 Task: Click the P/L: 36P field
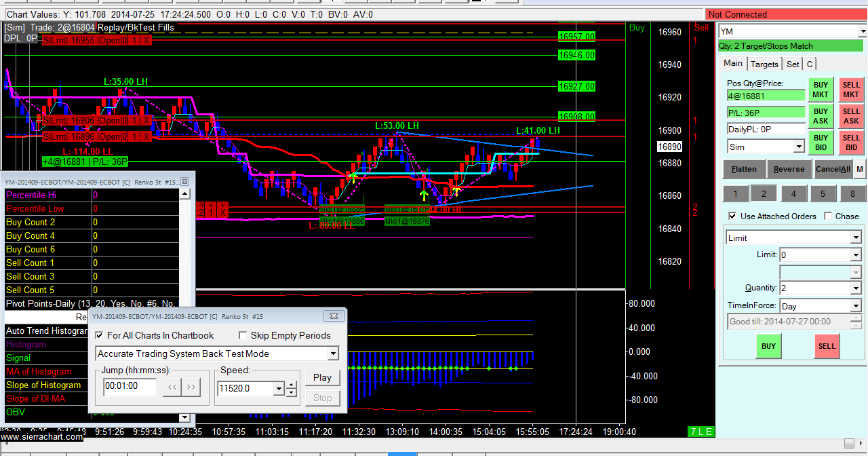pyautogui.click(x=766, y=113)
